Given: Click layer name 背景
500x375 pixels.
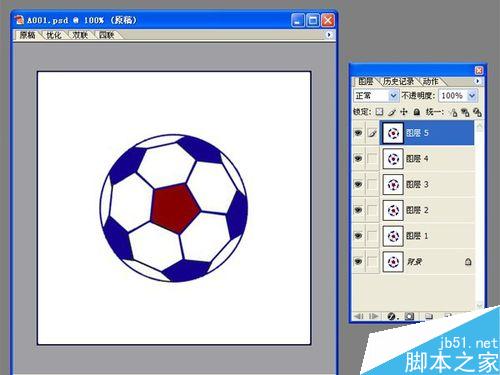Looking at the screenshot, I should [414, 261].
